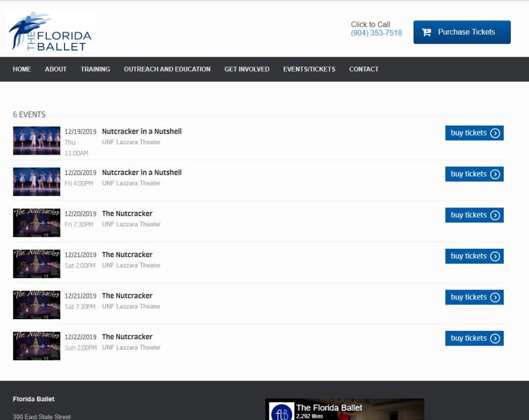Screen dimensions: 529x420
Task: Click '300 East State Street' footer address
Action: tap(41, 417)
